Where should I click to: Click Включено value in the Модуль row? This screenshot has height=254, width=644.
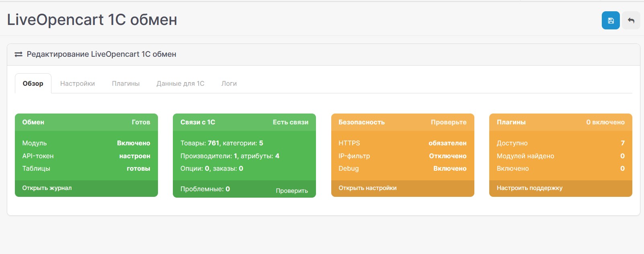point(133,143)
